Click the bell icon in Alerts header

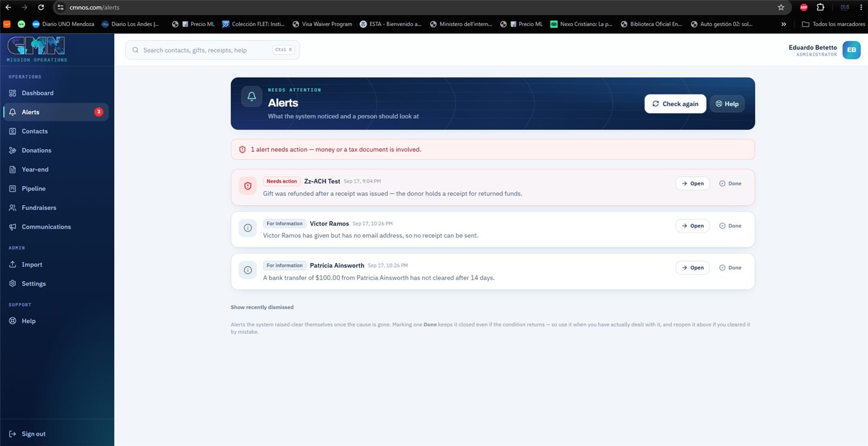(252, 97)
